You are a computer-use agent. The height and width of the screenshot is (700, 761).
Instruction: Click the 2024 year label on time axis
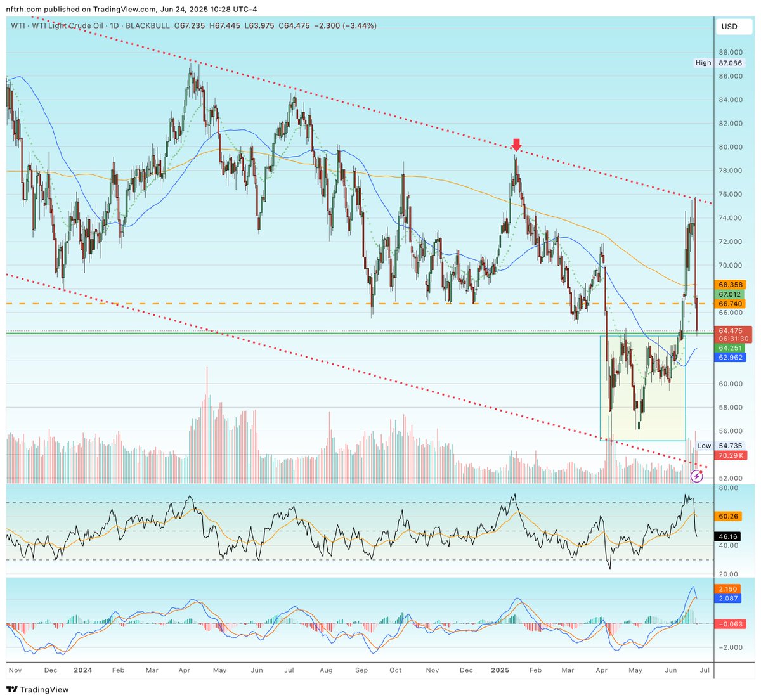82,670
